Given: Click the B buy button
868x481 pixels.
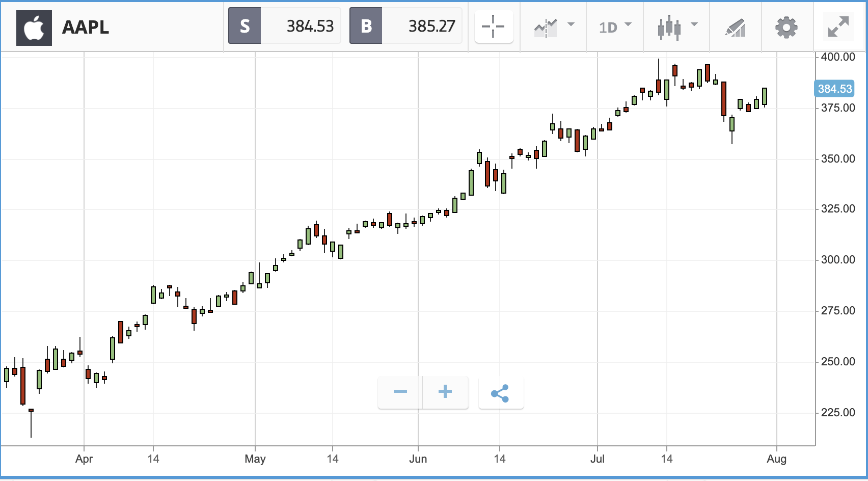Looking at the screenshot, I should click(x=366, y=26).
